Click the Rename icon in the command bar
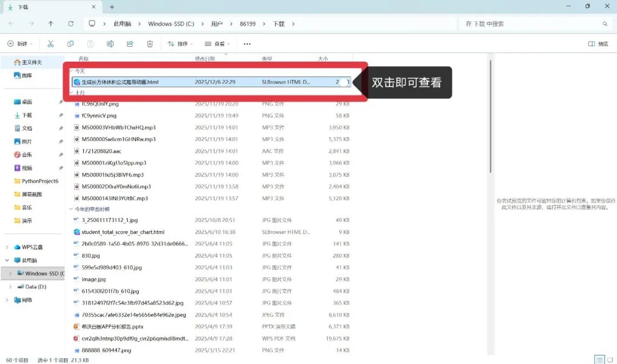The height and width of the screenshot is (364, 617). coord(110,43)
